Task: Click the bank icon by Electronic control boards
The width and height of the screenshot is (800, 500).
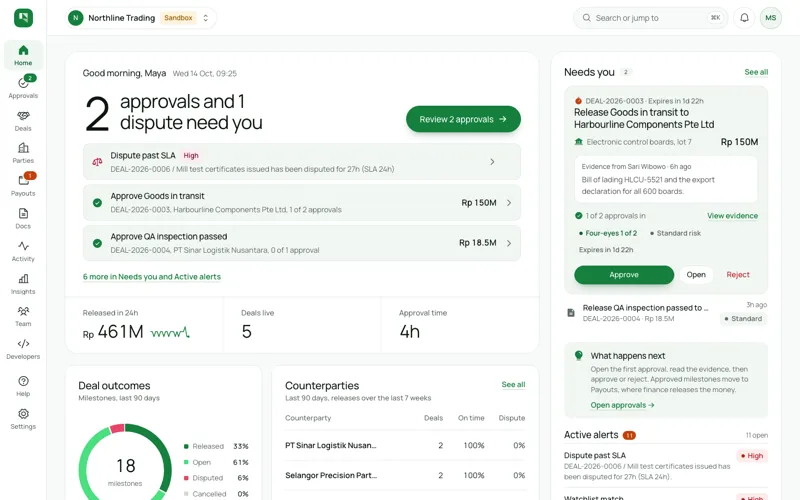Action: pyautogui.click(x=579, y=142)
